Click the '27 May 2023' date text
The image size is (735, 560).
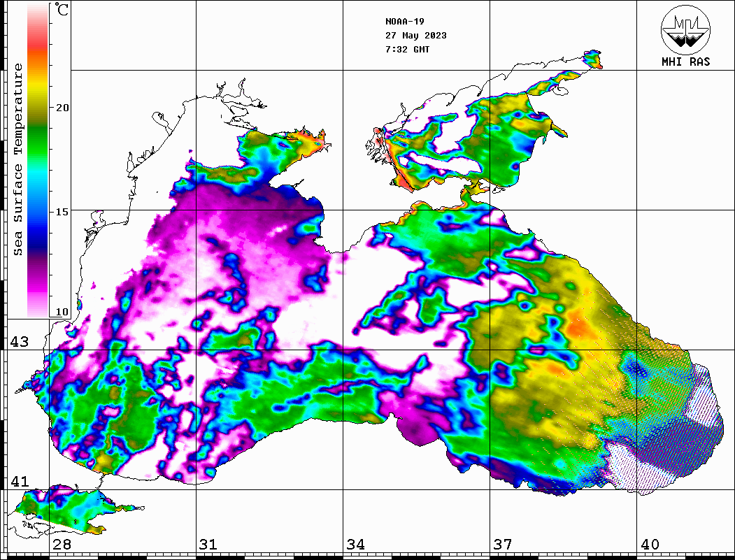click(416, 36)
